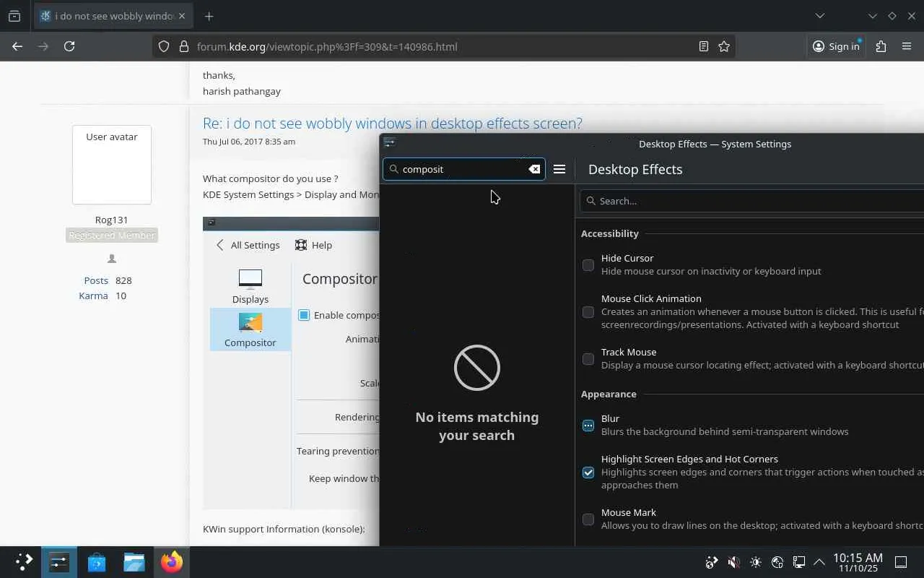Image resolution: width=924 pixels, height=578 pixels.
Task: Open Dolphin file manager from taskbar
Action: pos(134,561)
